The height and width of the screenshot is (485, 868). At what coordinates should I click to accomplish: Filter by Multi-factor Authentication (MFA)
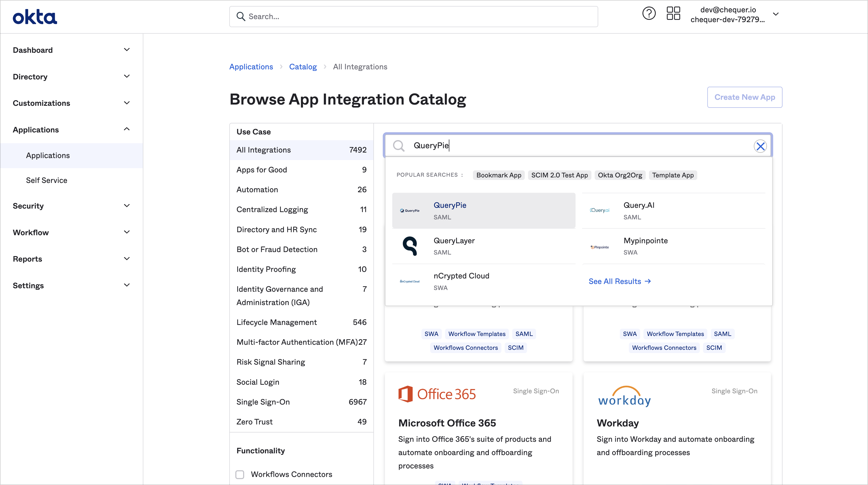301,342
